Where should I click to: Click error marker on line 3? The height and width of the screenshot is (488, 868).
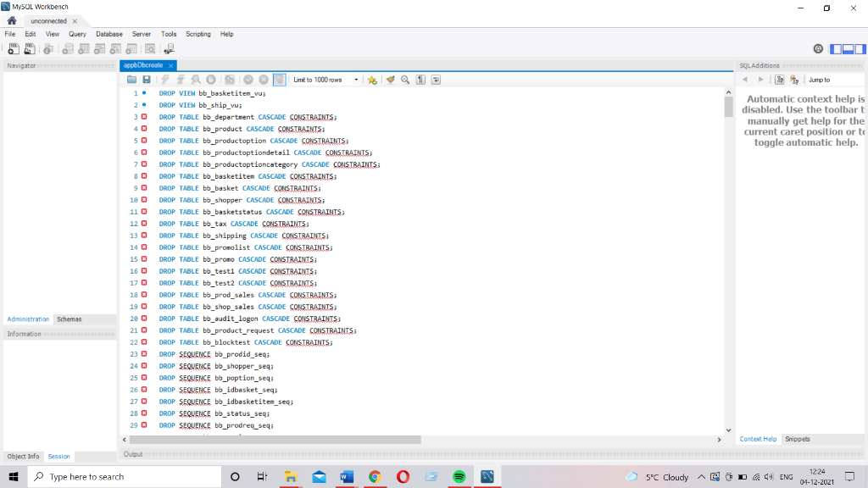point(144,117)
